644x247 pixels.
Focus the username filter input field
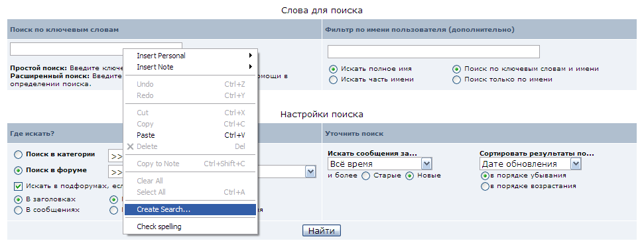pos(433,52)
